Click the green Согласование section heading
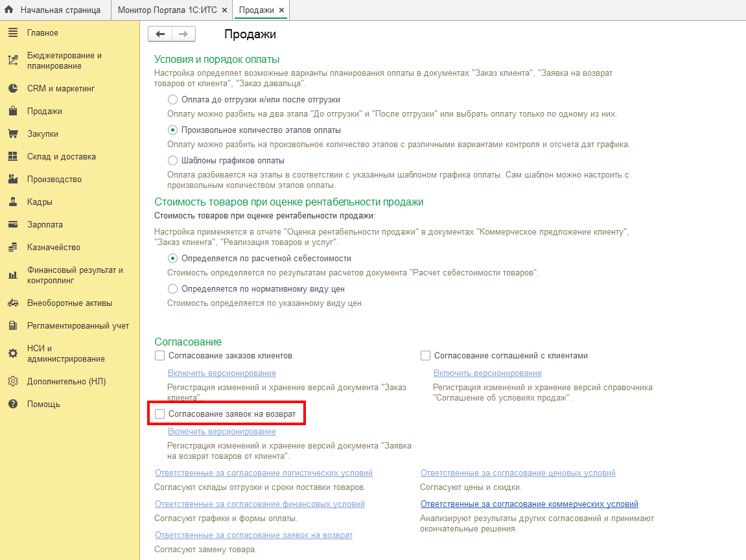 click(x=188, y=342)
